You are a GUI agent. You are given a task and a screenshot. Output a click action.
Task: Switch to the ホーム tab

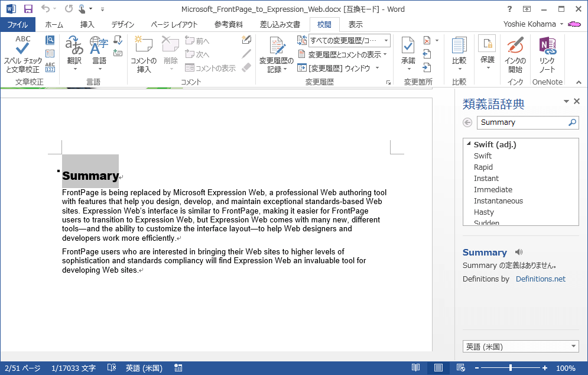pos(54,24)
